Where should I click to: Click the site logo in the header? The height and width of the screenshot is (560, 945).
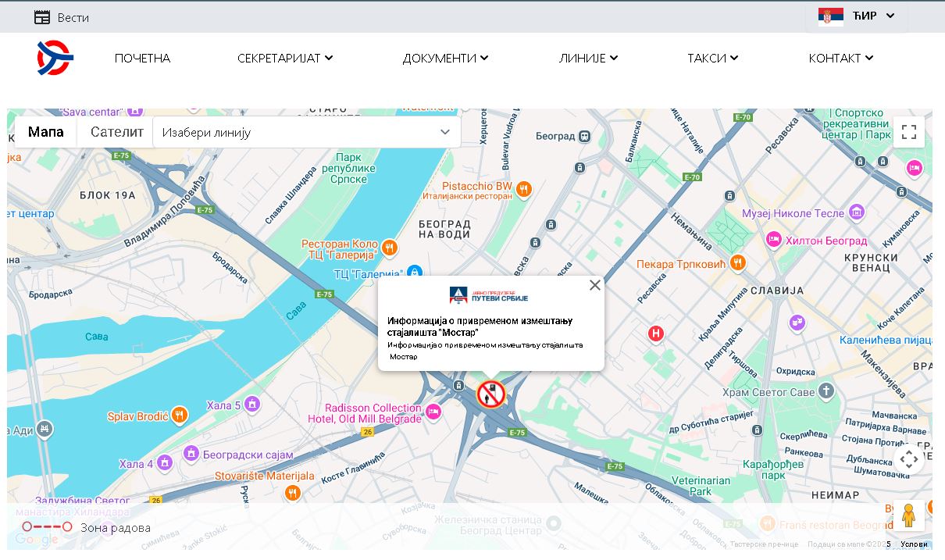(x=55, y=58)
